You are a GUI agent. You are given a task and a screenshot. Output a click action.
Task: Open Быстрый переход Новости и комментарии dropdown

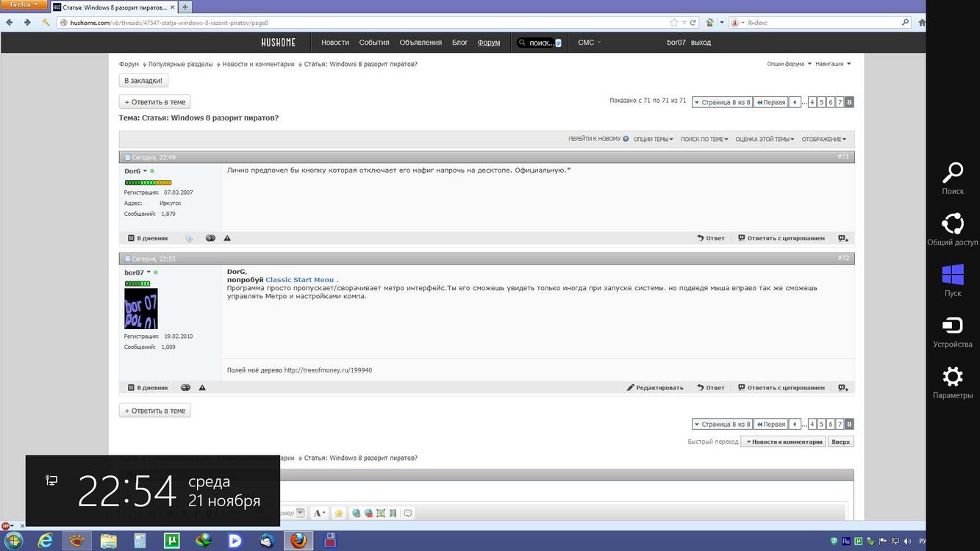coord(783,442)
